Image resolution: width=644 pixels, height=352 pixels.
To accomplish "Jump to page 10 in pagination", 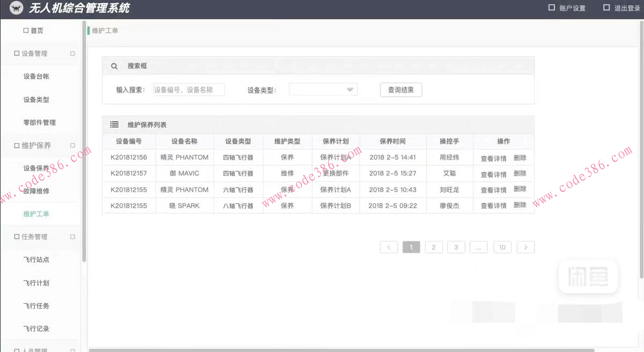I will click(502, 247).
